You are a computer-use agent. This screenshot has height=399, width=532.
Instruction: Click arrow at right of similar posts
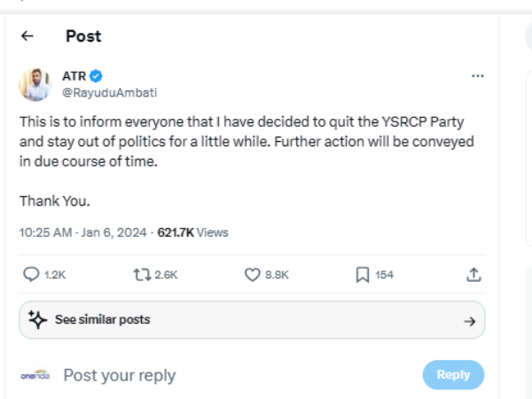[470, 321]
